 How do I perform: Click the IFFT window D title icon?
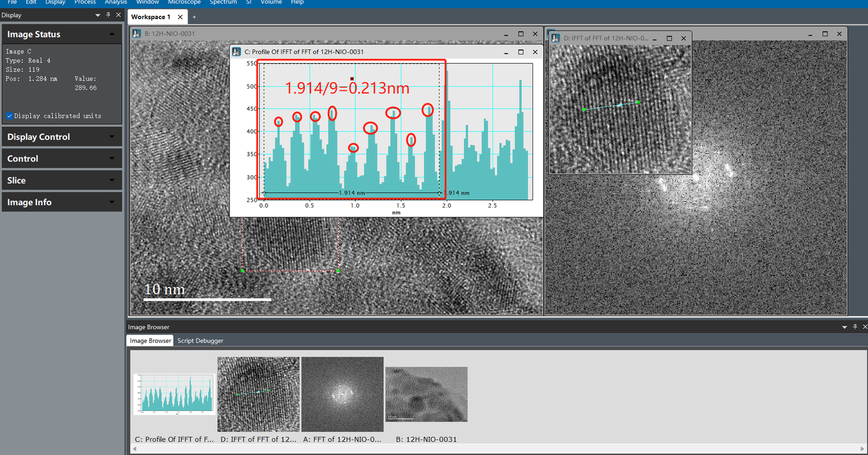click(x=555, y=38)
